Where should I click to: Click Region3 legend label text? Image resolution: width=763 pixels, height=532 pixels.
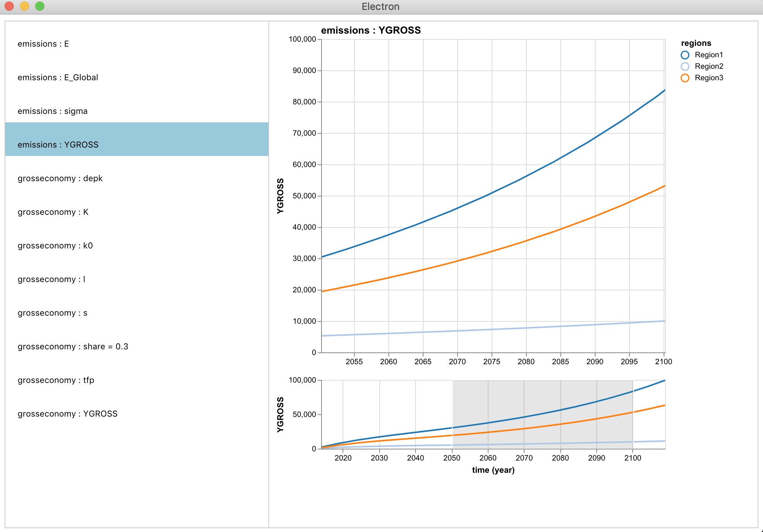click(x=709, y=78)
